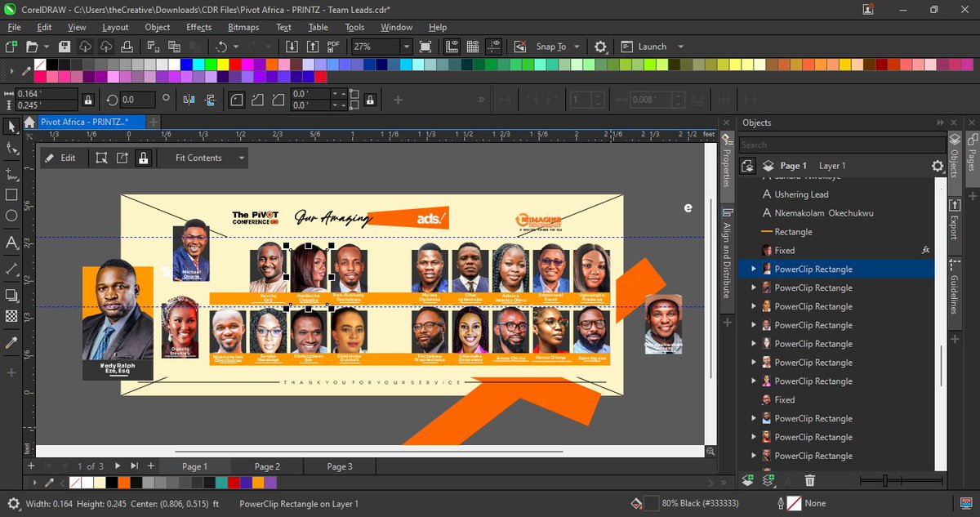Click Edit PowerClip button
Screen dimensions: 980x517
pos(60,158)
